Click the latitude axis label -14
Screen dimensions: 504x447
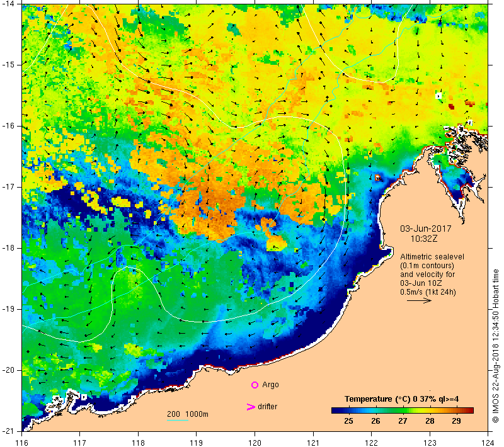(x=8, y=4)
